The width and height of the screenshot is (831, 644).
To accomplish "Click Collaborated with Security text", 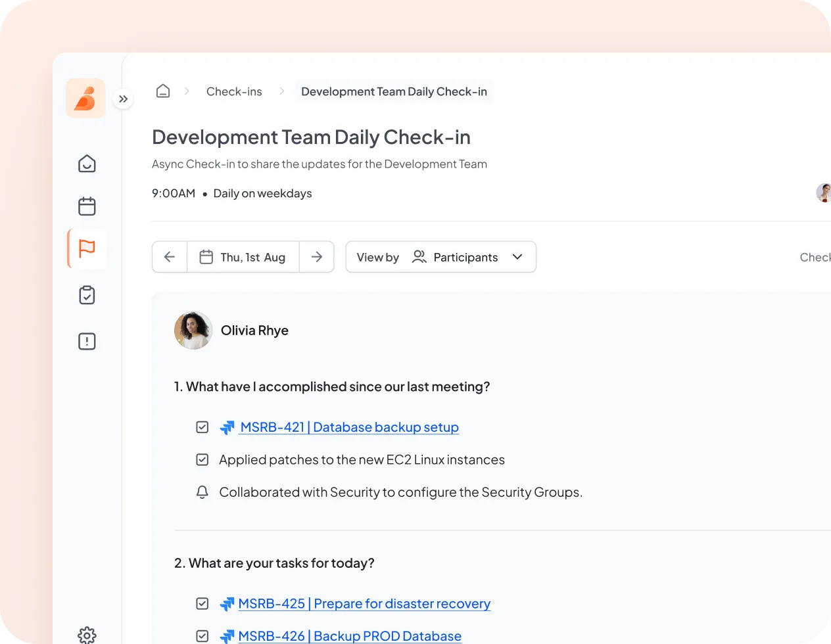I will [400, 492].
